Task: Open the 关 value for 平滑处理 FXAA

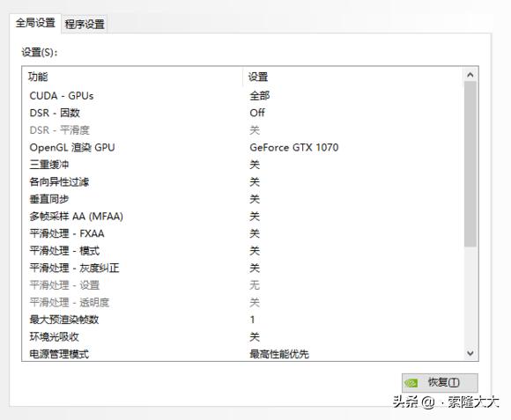Action: pos(255,233)
